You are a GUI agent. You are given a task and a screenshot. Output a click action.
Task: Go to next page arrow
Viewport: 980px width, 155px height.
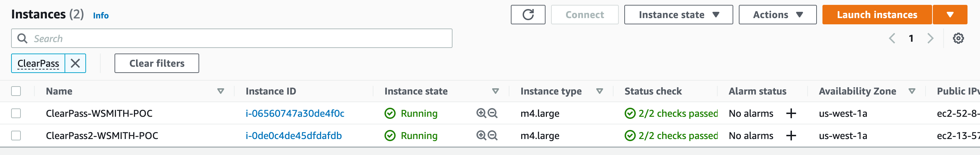(930, 39)
